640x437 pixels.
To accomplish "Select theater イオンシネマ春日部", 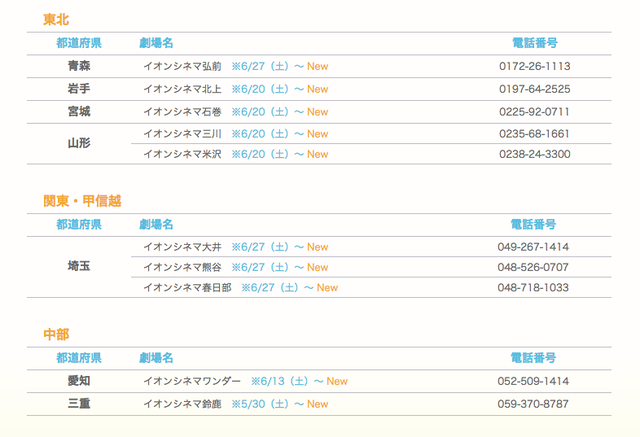I will pyautogui.click(x=187, y=288).
